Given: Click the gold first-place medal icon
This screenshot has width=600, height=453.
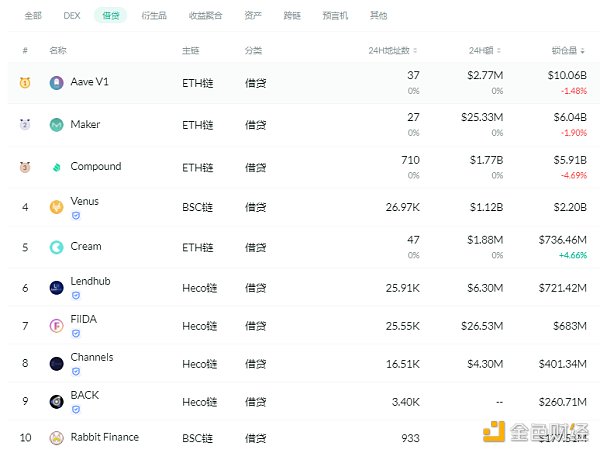Looking at the screenshot, I should click(x=25, y=83).
